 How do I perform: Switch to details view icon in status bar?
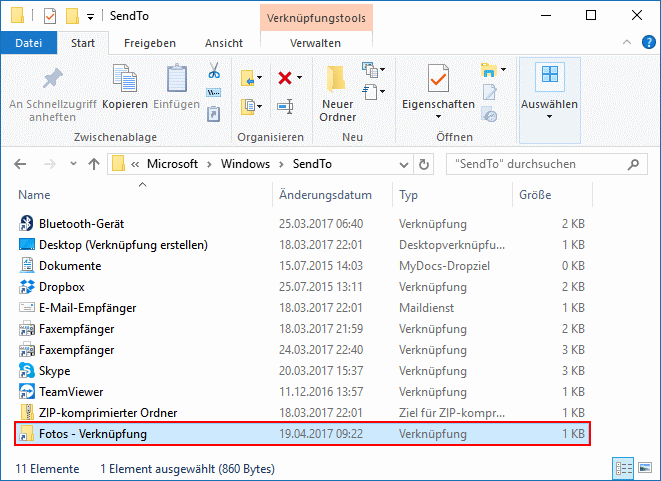(x=623, y=468)
